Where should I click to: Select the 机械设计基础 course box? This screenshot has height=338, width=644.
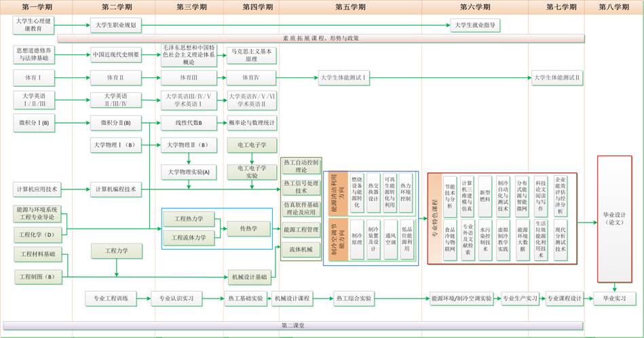(x=249, y=276)
